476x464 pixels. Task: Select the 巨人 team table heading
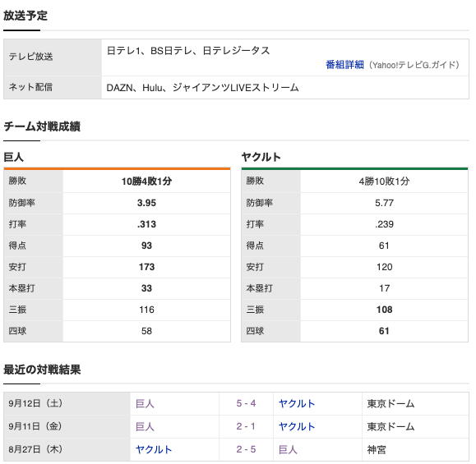point(13,157)
